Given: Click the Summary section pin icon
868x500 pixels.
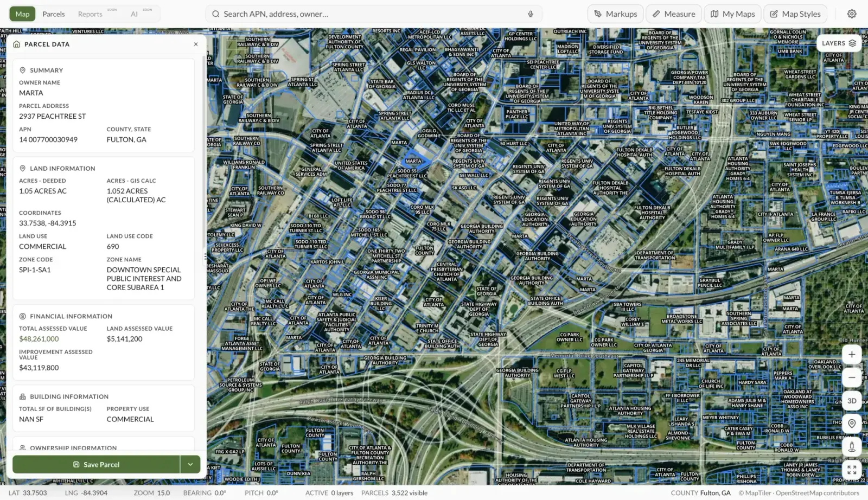Looking at the screenshot, I should point(23,70).
